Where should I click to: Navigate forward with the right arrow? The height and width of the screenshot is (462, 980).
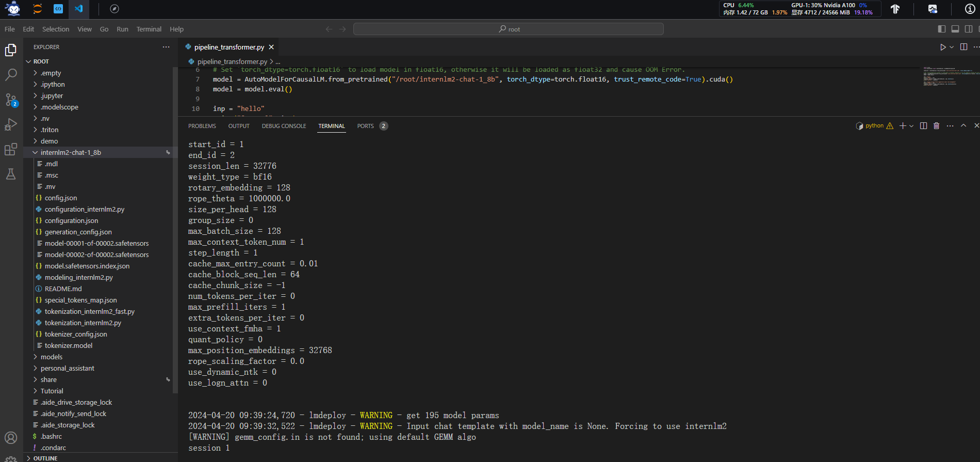[x=343, y=29]
